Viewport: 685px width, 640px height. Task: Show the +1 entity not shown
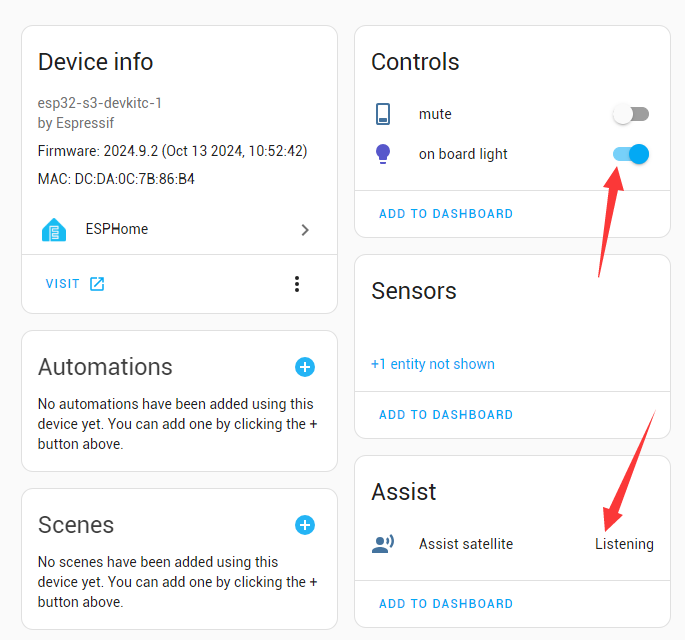[x=432, y=364]
